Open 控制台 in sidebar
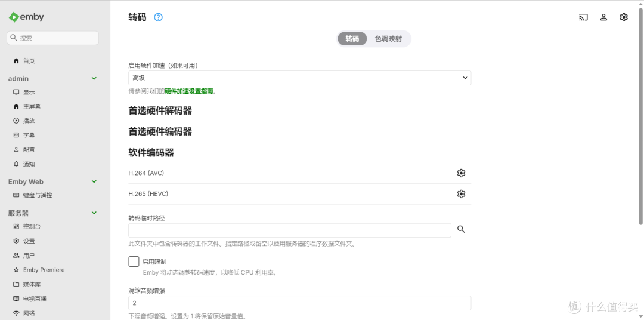This screenshot has height=320, width=644. coord(32,227)
